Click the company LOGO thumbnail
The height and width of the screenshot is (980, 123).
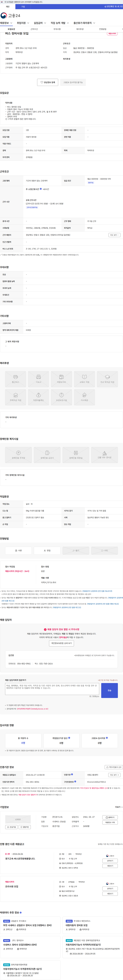tap(18, 820)
